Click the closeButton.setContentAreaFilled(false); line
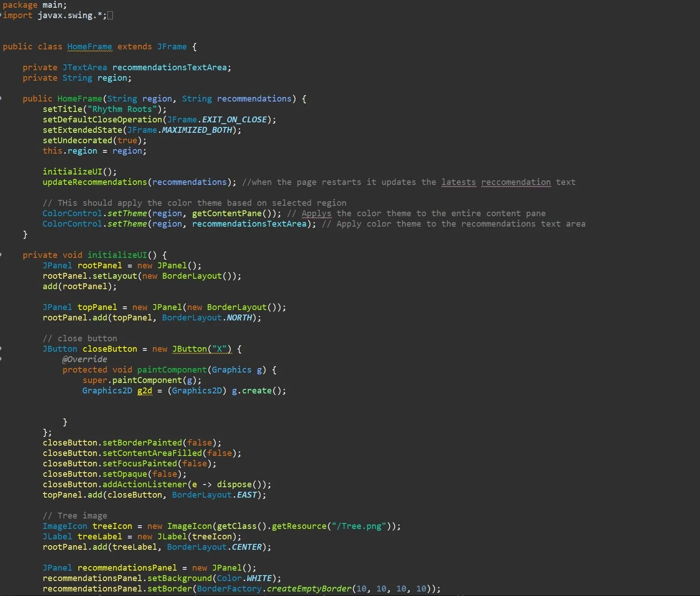 click(142, 453)
